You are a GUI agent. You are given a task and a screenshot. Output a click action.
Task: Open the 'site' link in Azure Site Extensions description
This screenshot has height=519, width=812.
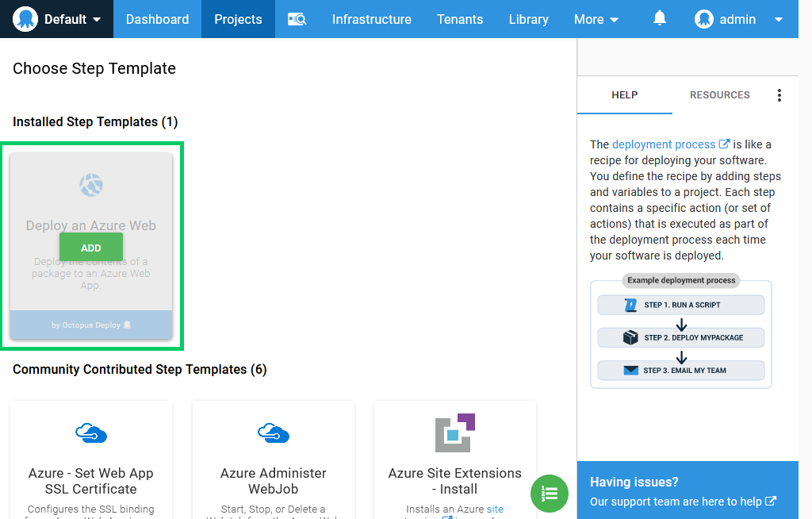pyautogui.click(x=495, y=509)
